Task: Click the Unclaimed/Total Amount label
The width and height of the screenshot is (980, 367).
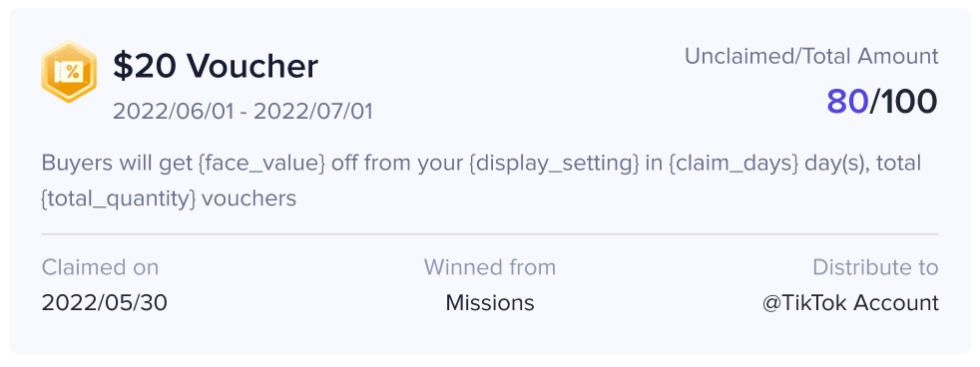Action: [x=811, y=56]
